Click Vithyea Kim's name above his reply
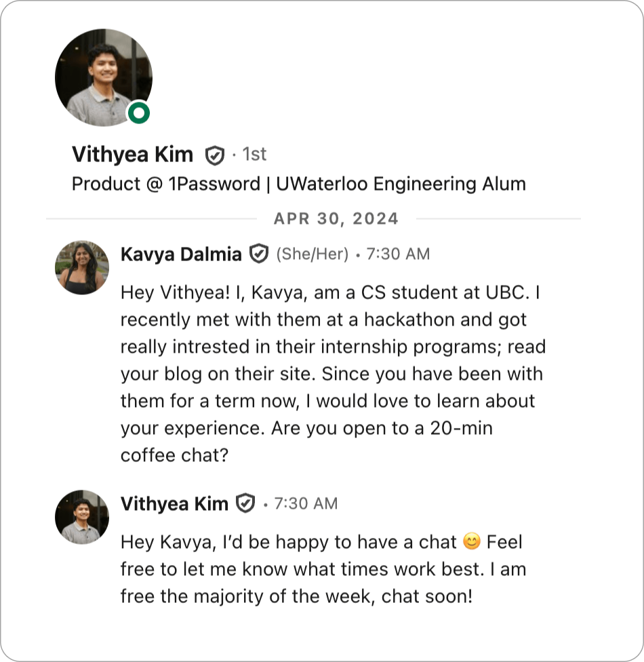This screenshot has height=662, width=644. pos(175,503)
